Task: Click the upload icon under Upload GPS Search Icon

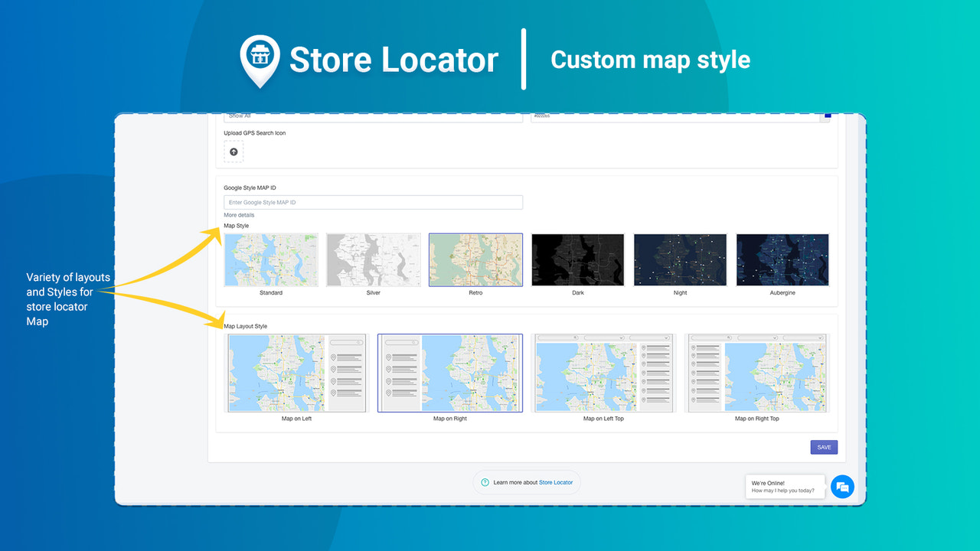Action: pyautogui.click(x=234, y=151)
